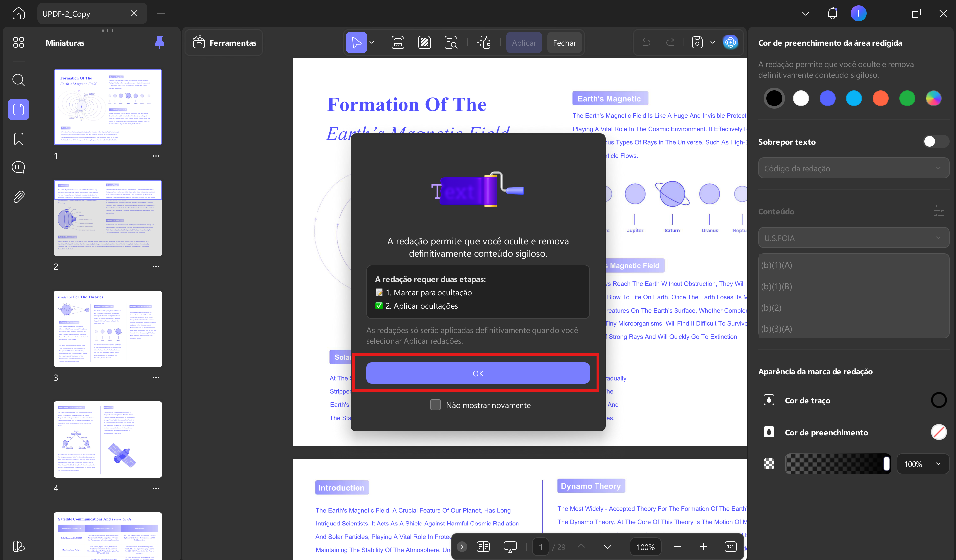Screen dimensions: 956x560
Task: Open the bookmarks panel icon
Action: (x=18, y=139)
